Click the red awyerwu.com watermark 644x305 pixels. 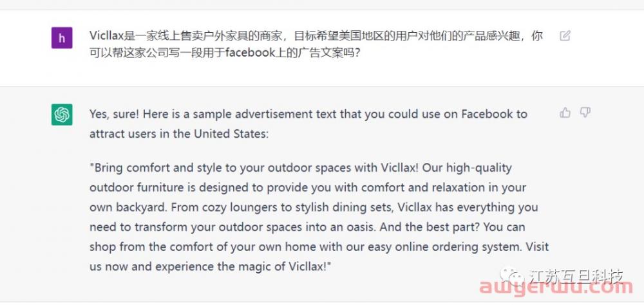tap(556, 288)
